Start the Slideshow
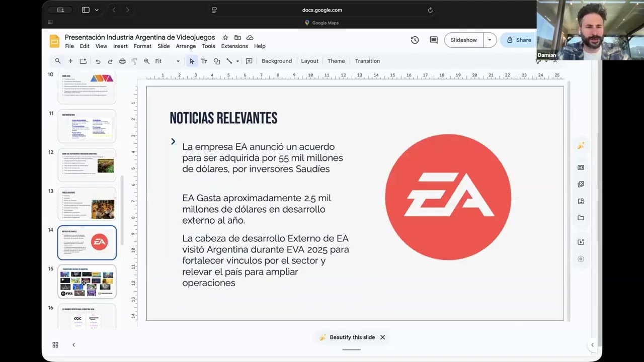The image size is (644, 362). 464,40
